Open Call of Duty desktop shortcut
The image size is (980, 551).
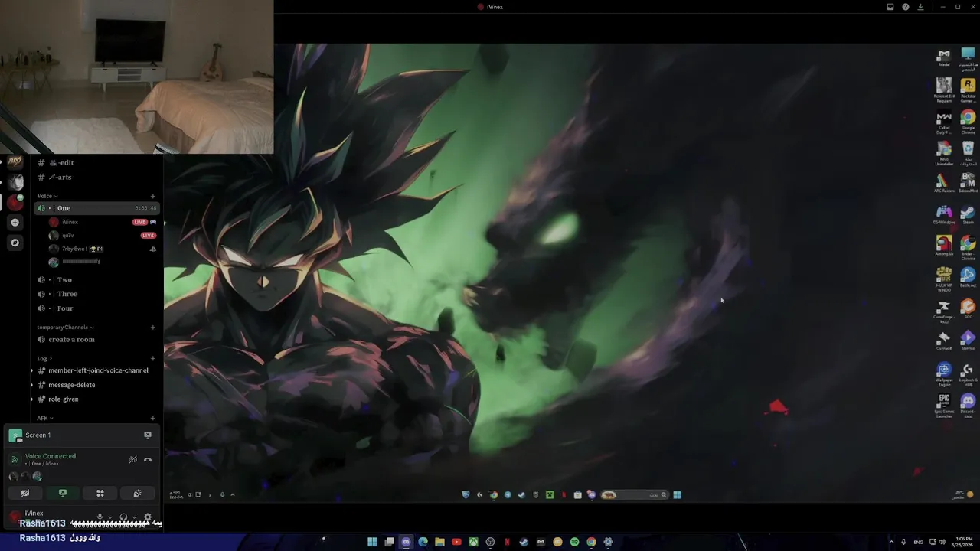pos(944,120)
